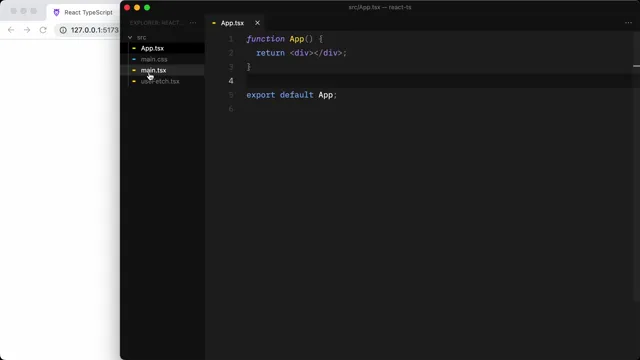This screenshot has height=360, width=640.
Task: Click 'export default App;' code line
Action: [291, 95]
